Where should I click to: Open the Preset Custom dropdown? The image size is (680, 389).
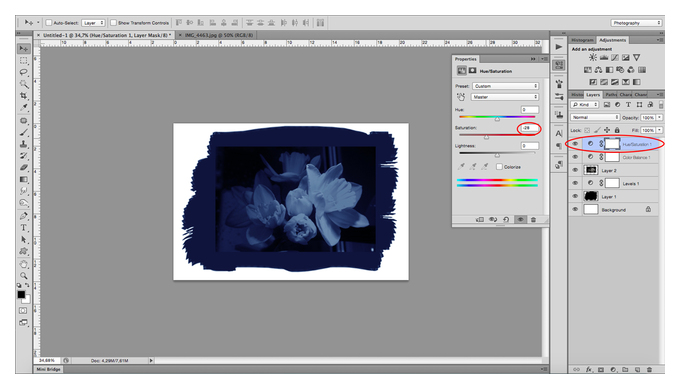point(505,86)
